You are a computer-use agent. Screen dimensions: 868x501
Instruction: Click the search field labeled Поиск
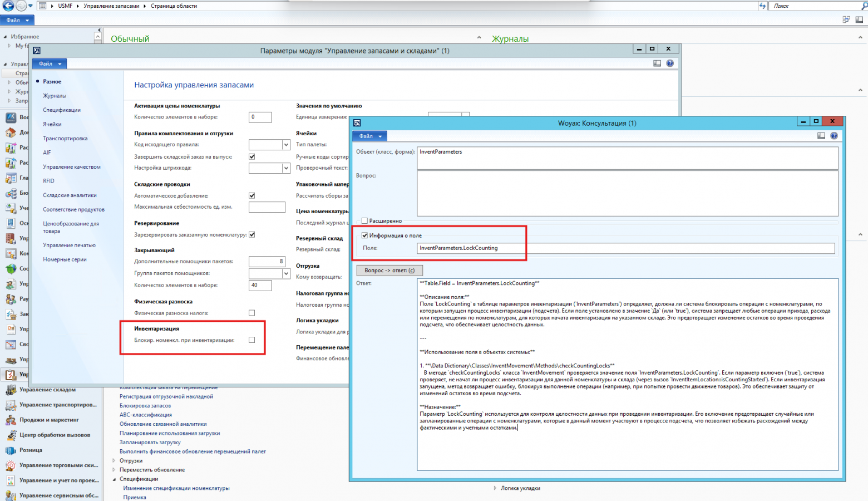[x=815, y=6]
